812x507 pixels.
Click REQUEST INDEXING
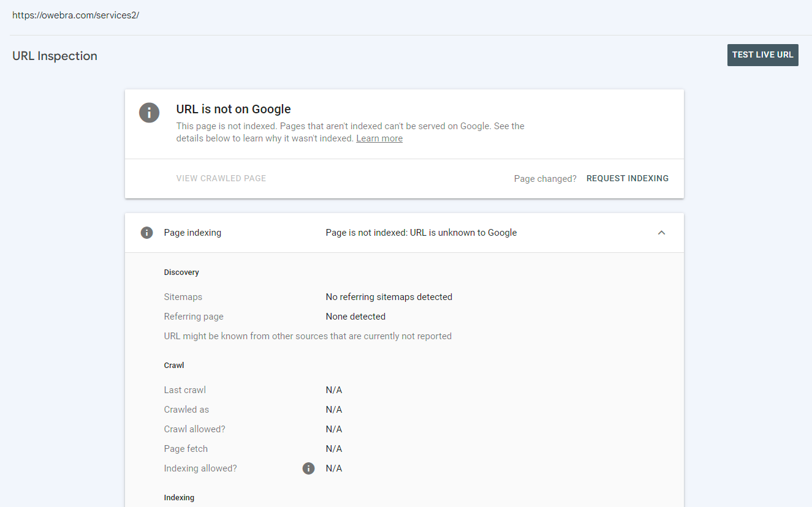[628, 179]
